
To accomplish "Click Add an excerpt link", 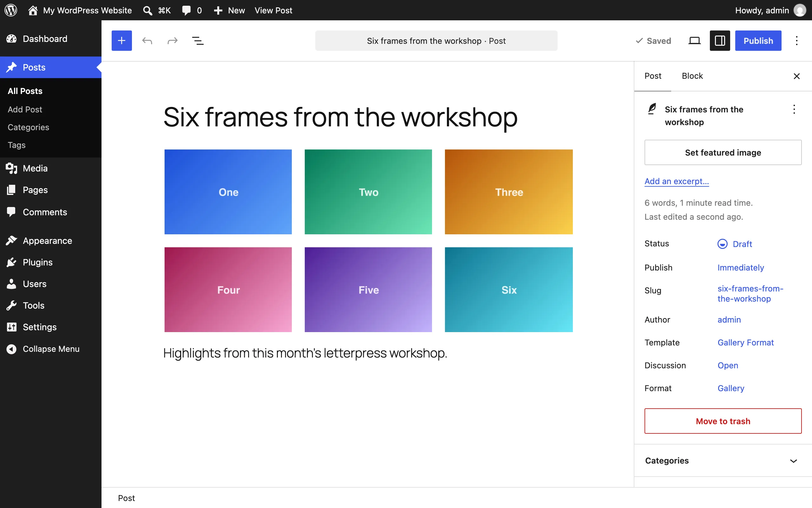I will [677, 181].
